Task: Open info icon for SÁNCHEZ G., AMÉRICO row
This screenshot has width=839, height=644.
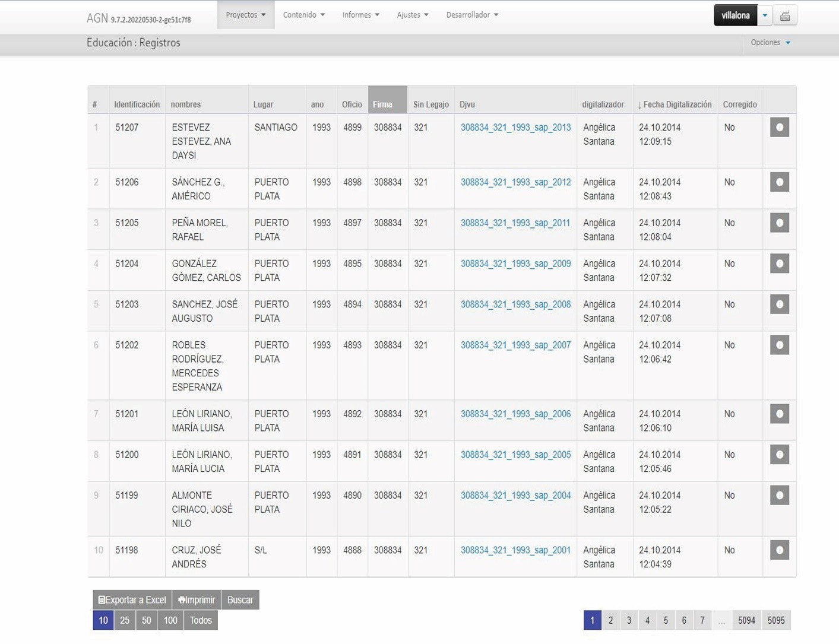Action: click(x=779, y=182)
